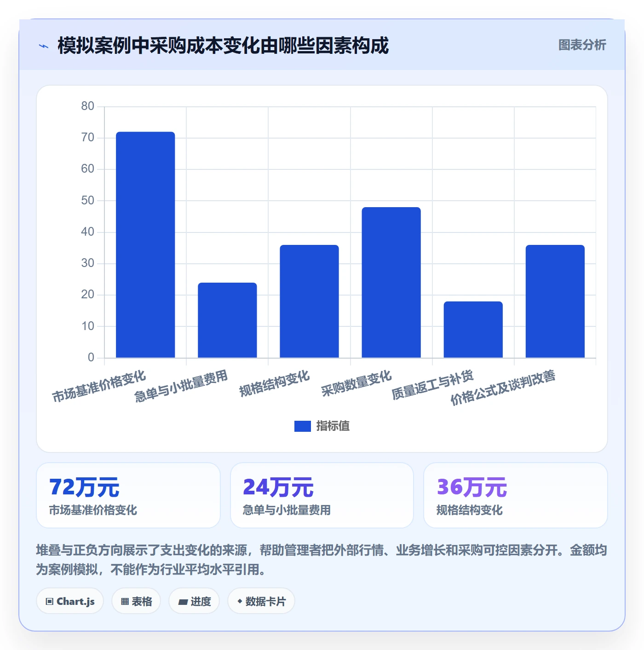Viewport: 644px width, 650px height.
Task: Click the x-axis label 价格公式及谈判改善
Action: (x=503, y=388)
